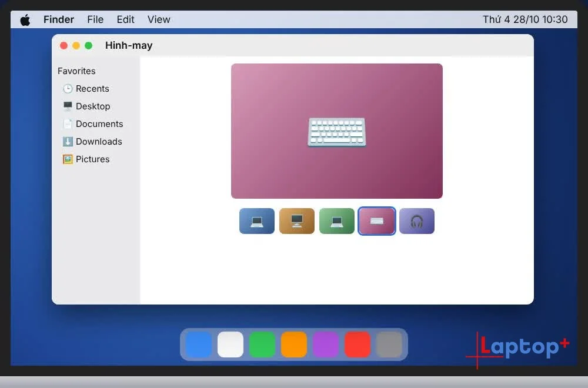The height and width of the screenshot is (388, 588).
Task: Click the Favorites sidebar heading
Action: click(x=76, y=71)
